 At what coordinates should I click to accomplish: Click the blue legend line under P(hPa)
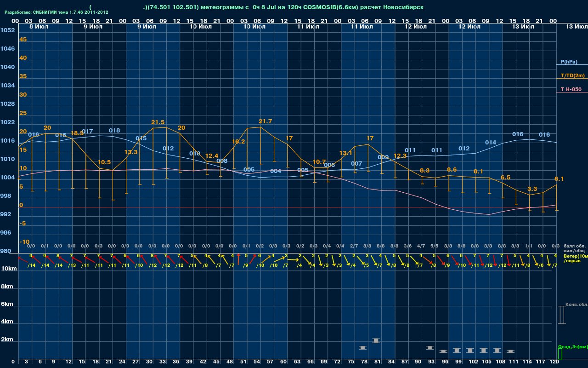point(572,65)
